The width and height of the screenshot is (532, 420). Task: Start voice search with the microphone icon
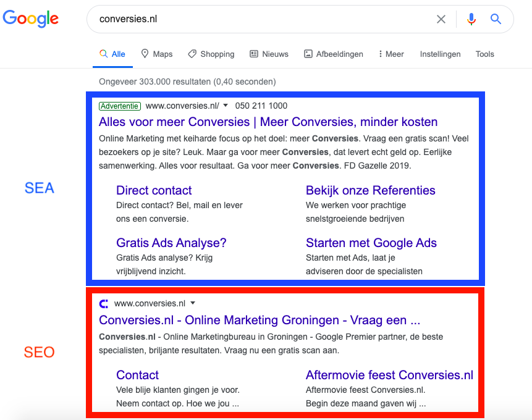[x=471, y=19]
